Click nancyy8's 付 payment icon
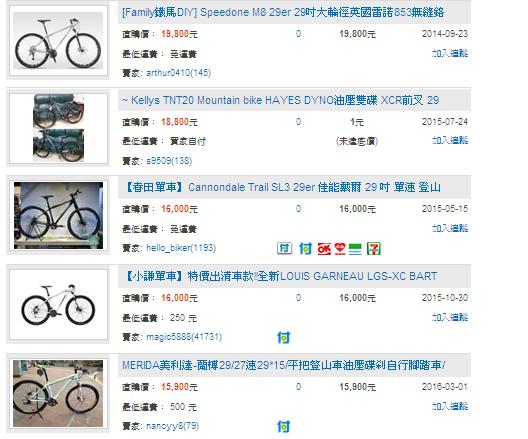Screen dimensions: 528x439 [284, 427]
